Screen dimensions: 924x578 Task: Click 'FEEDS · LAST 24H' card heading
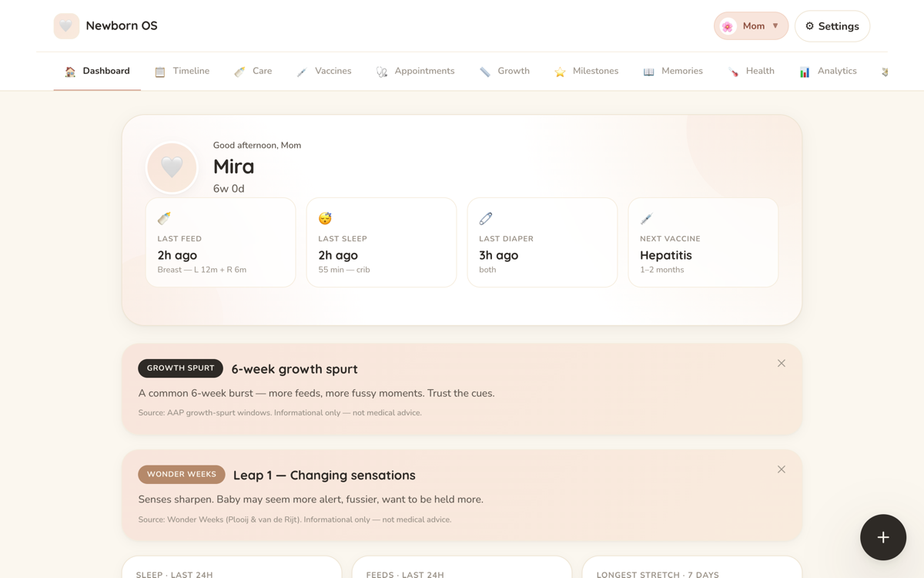[405, 575]
